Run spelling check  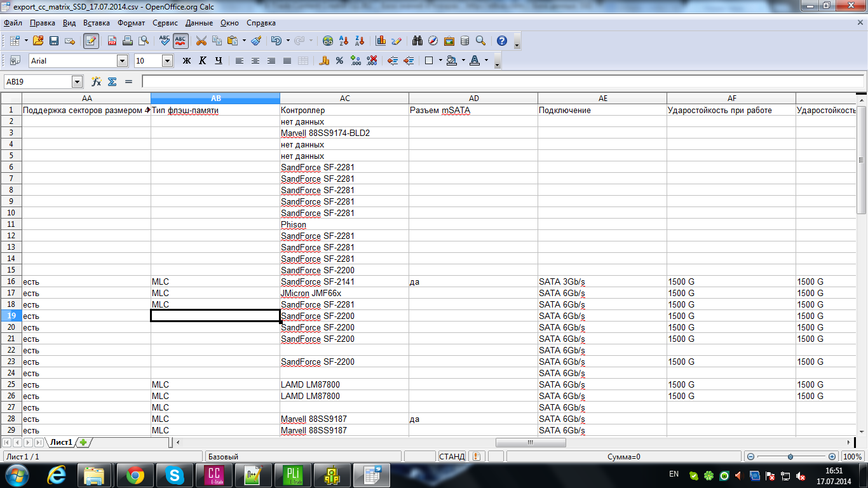point(165,41)
